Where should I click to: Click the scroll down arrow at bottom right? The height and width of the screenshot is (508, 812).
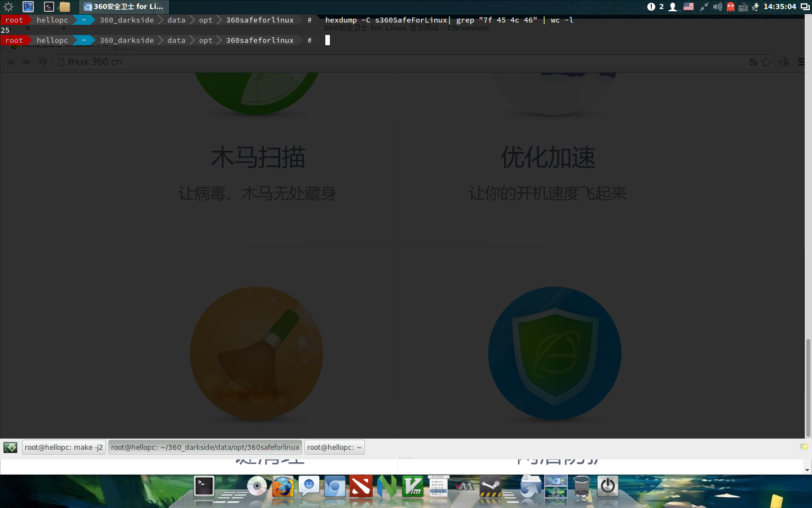coord(807,470)
